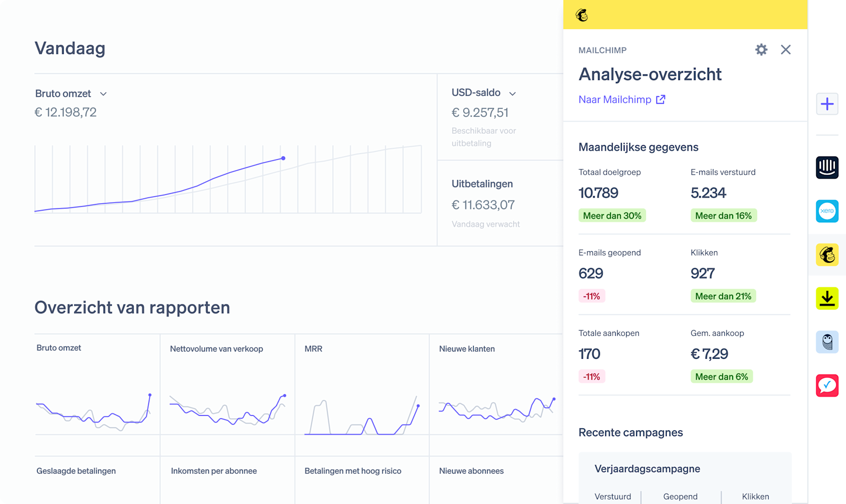
Task: Open Mailchimp panel settings gear
Action: (761, 50)
